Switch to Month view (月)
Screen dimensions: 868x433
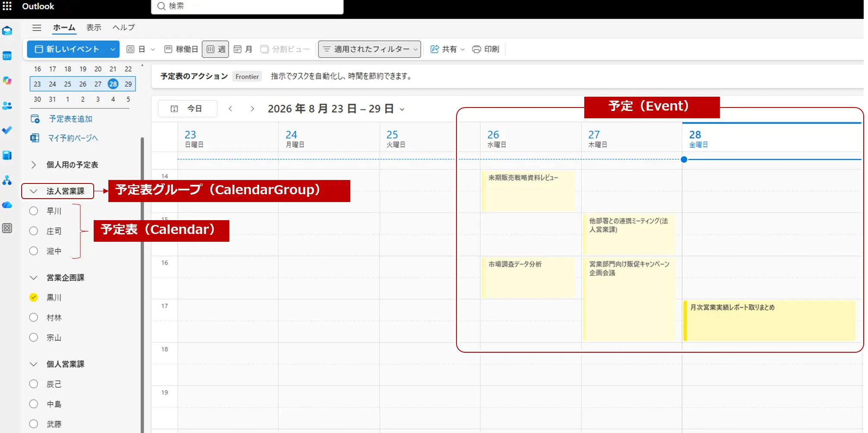[243, 49]
